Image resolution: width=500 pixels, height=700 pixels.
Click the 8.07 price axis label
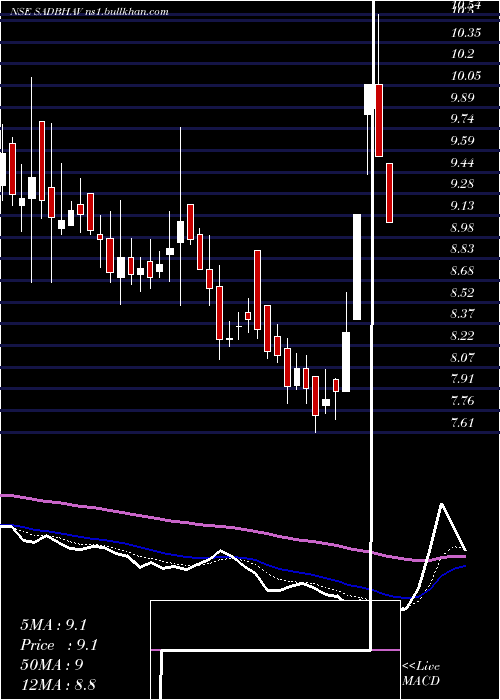[x=462, y=357]
